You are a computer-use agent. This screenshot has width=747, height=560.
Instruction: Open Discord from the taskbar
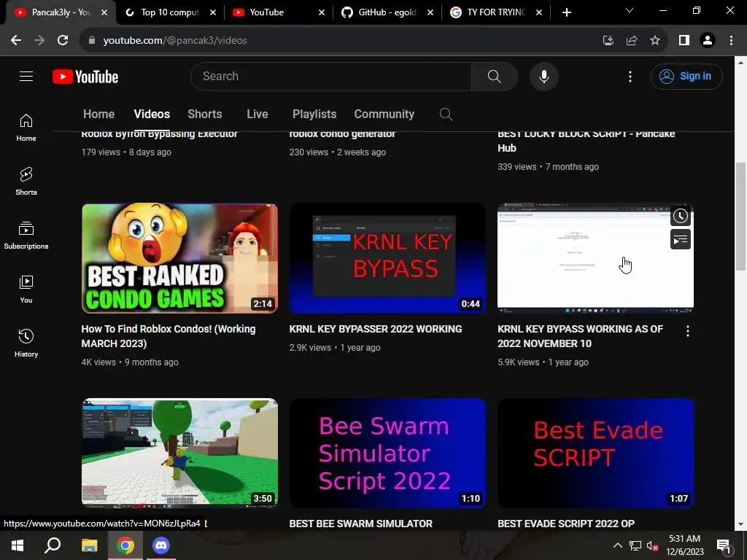coord(161,545)
